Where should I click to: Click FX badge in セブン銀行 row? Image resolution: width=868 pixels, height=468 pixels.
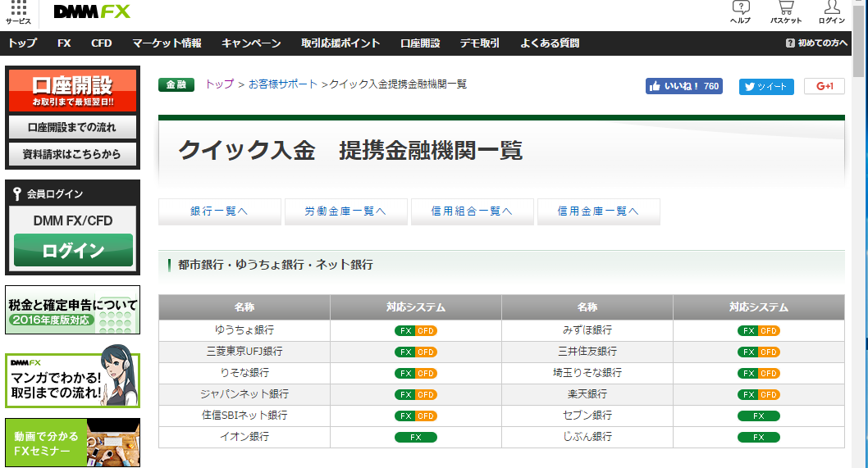click(x=758, y=416)
